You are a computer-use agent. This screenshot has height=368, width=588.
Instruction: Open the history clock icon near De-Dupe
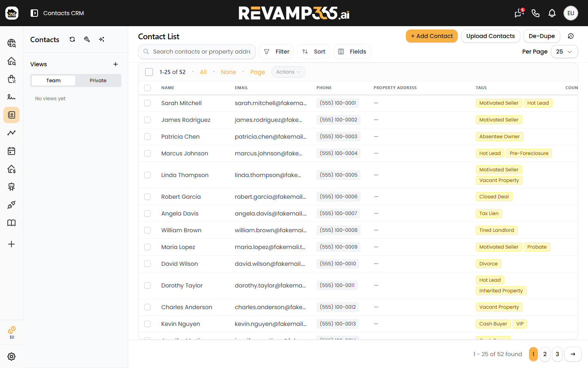(571, 36)
